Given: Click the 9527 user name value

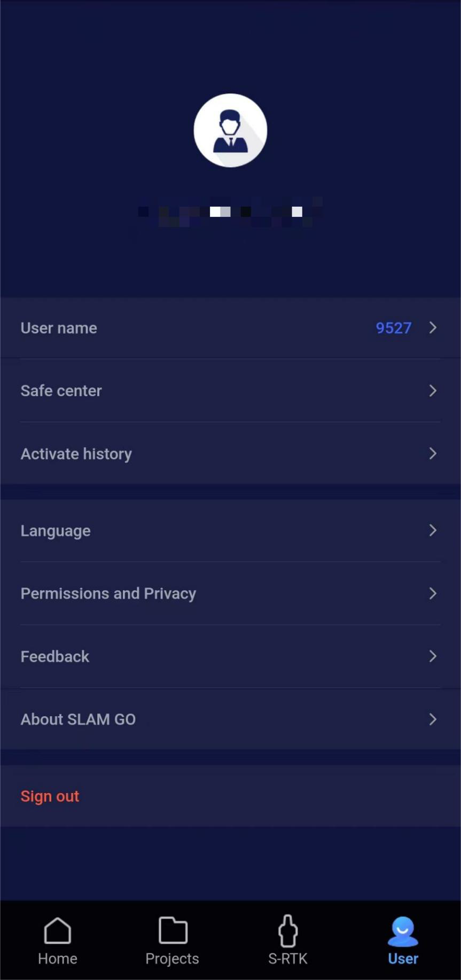Looking at the screenshot, I should point(393,328).
